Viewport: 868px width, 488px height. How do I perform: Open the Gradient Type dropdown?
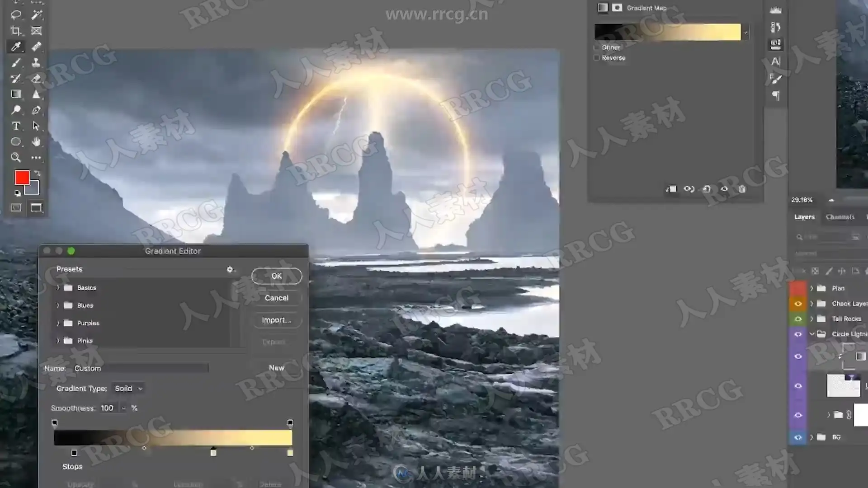[128, 389]
